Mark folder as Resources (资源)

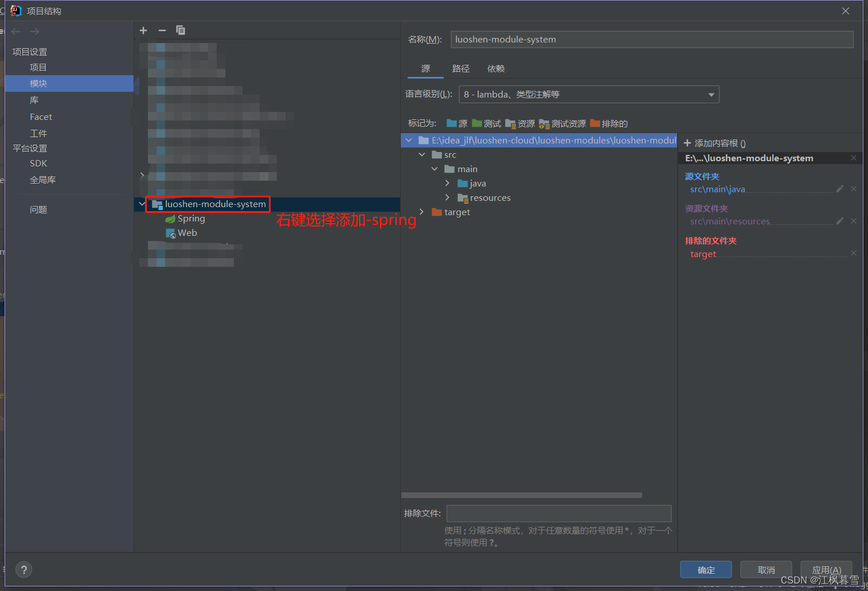pyautogui.click(x=520, y=123)
